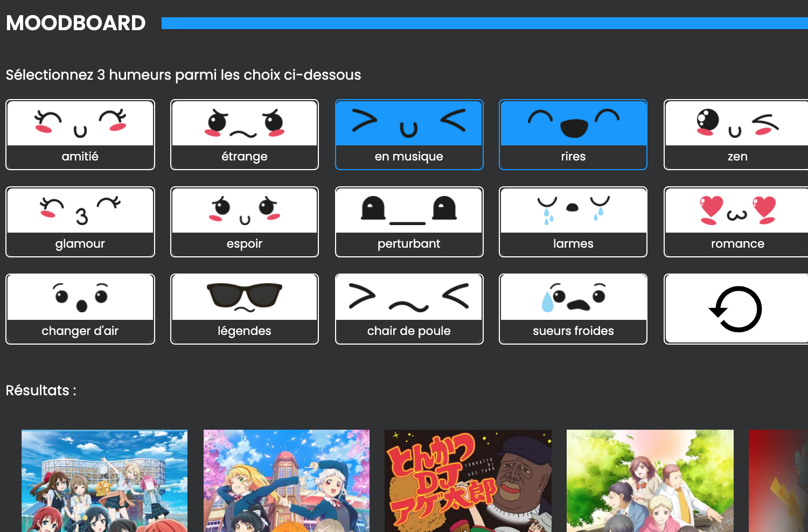Viewport: 808px width, 532px height.
Task: Click the légendes sunglasses icon
Action: tap(245, 298)
